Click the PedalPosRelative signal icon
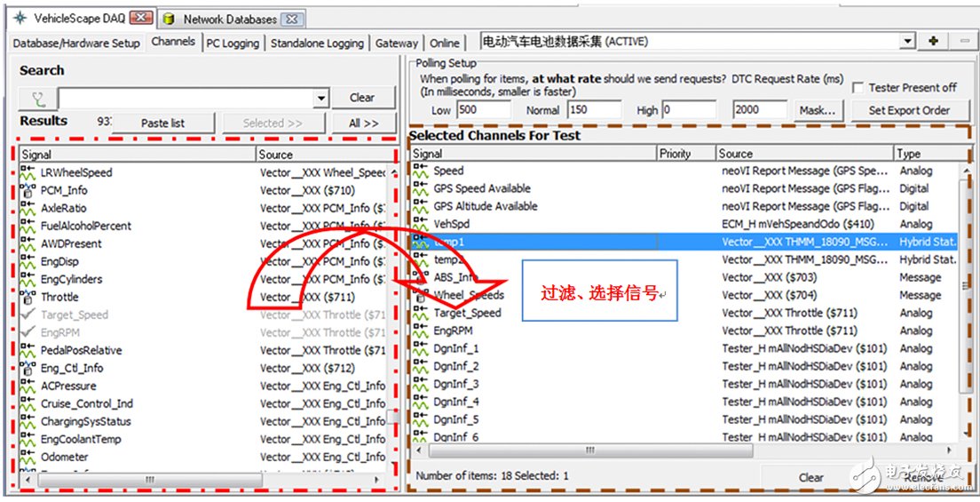980x502 pixels. coord(27,351)
